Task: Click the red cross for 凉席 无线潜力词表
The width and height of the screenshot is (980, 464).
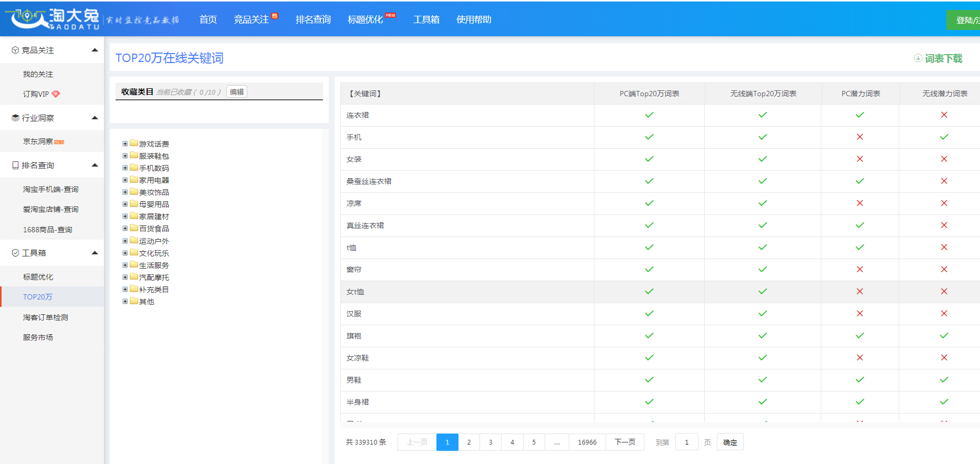Action: pos(944,203)
